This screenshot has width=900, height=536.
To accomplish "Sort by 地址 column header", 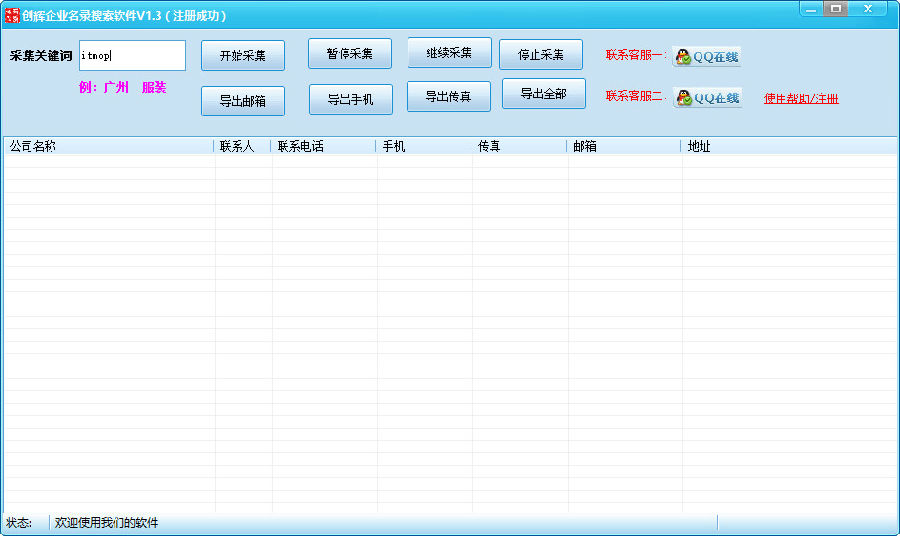I will [x=789, y=146].
